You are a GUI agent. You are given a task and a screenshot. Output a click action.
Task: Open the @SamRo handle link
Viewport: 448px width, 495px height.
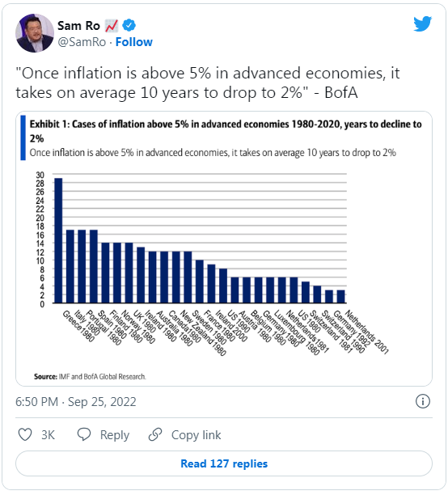coord(82,42)
